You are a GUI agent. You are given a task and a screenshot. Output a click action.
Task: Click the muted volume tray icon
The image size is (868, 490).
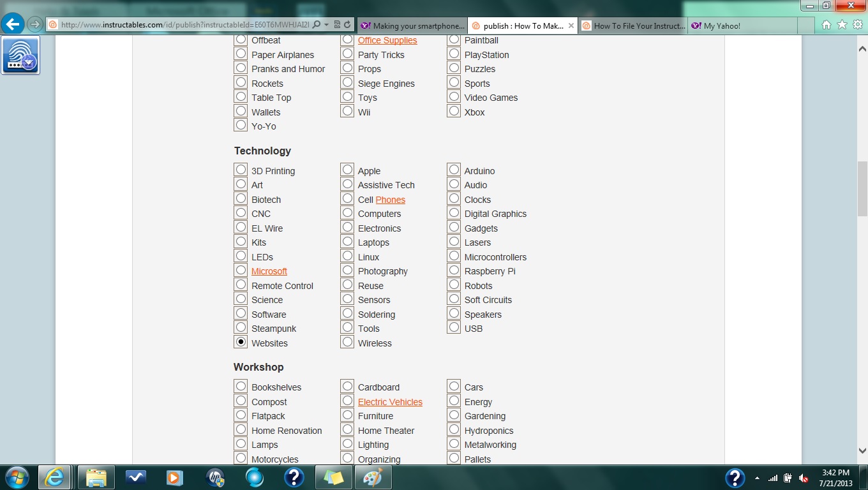[804, 478]
